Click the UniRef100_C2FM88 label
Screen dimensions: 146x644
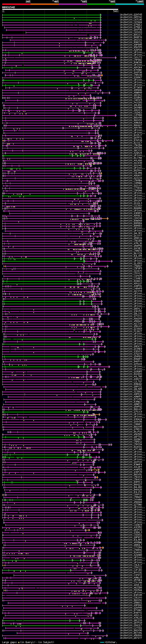point(131,115)
